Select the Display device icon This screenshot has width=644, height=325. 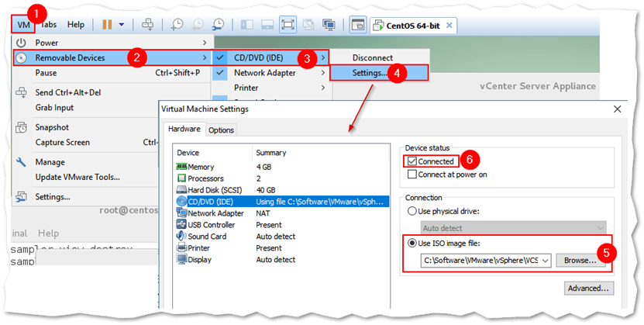pos(181,259)
